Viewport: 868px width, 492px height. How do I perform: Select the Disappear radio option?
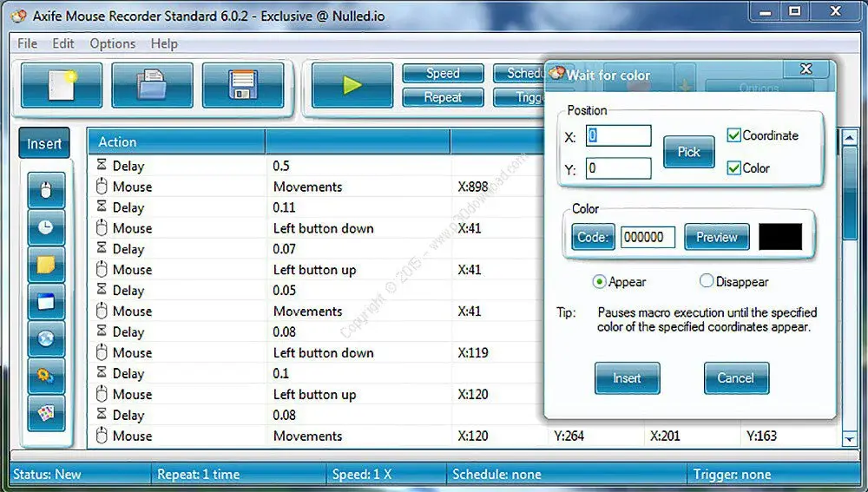[707, 281]
